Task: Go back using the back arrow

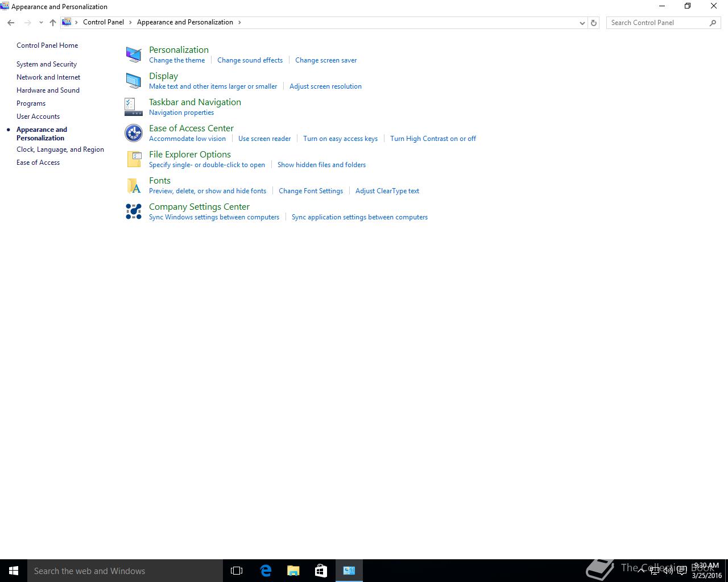Action: pyautogui.click(x=11, y=23)
